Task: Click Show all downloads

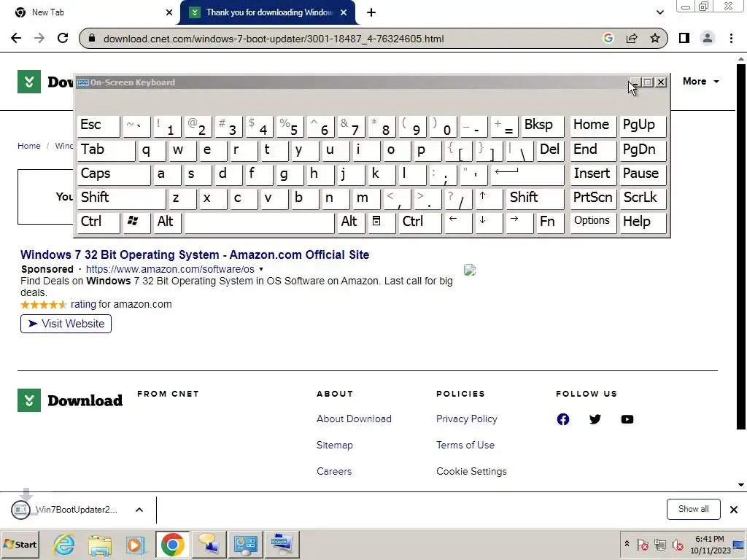Action: pos(693,510)
